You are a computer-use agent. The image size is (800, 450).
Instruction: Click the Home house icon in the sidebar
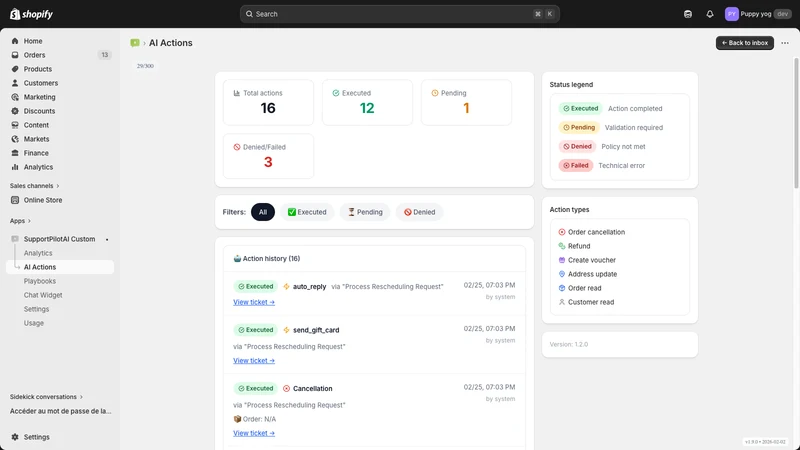coord(15,41)
